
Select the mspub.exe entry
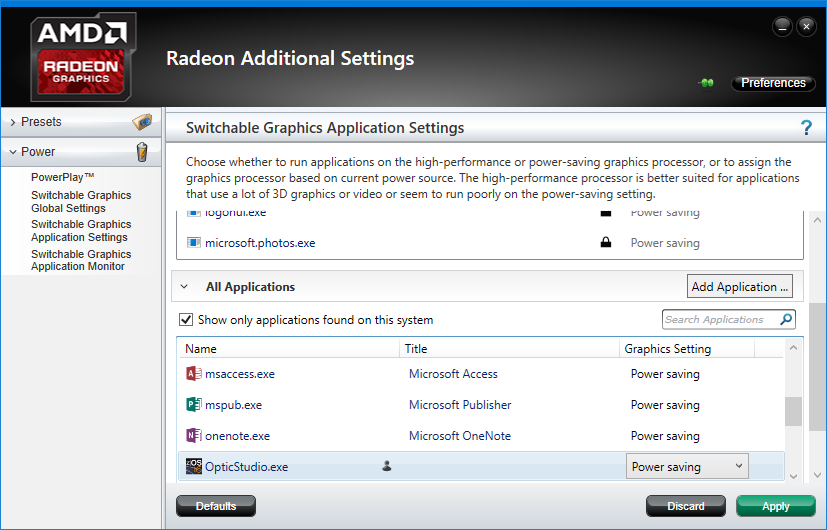click(233, 405)
